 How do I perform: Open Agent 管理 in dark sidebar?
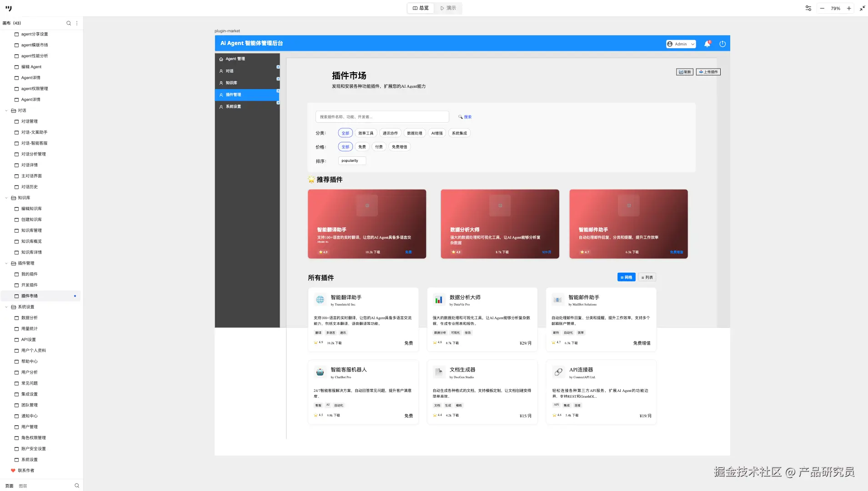click(247, 59)
